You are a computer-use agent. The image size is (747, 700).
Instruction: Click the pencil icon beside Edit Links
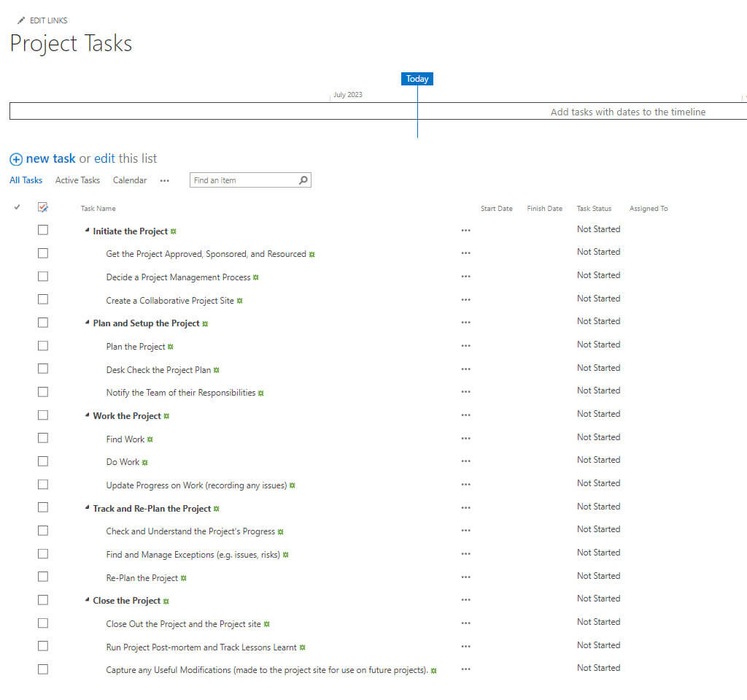click(21, 20)
